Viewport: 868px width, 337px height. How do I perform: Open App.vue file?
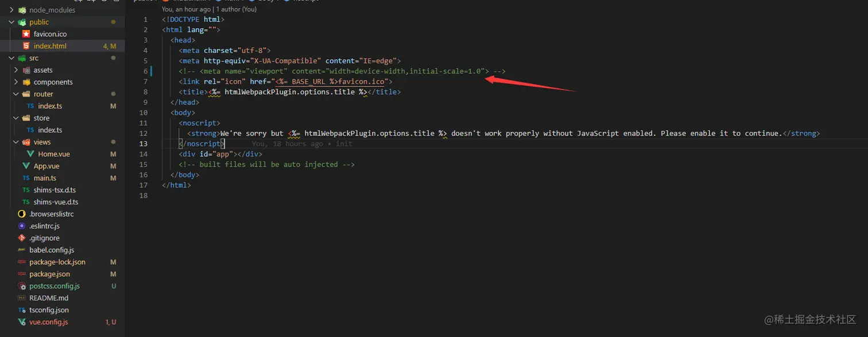click(x=46, y=166)
